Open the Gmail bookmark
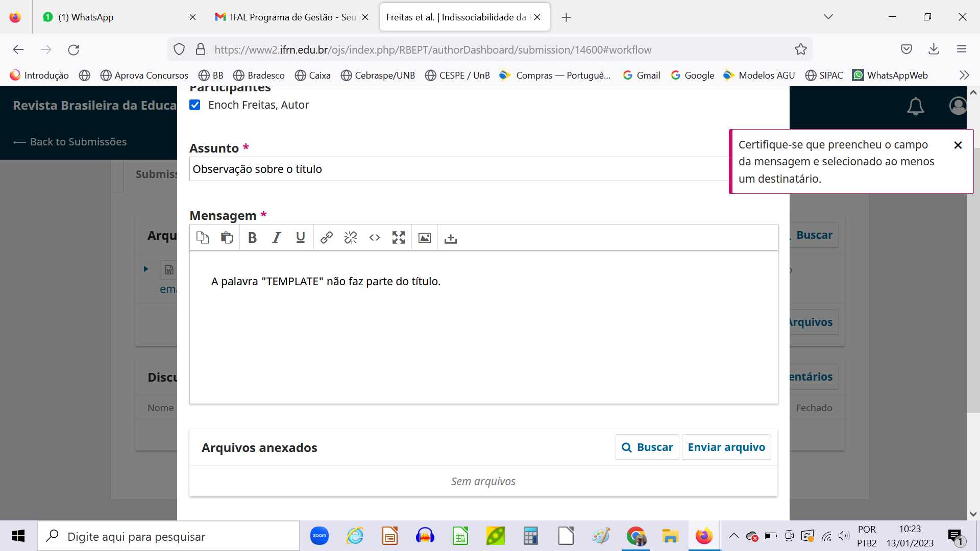The image size is (980, 551). click(642, 76)
